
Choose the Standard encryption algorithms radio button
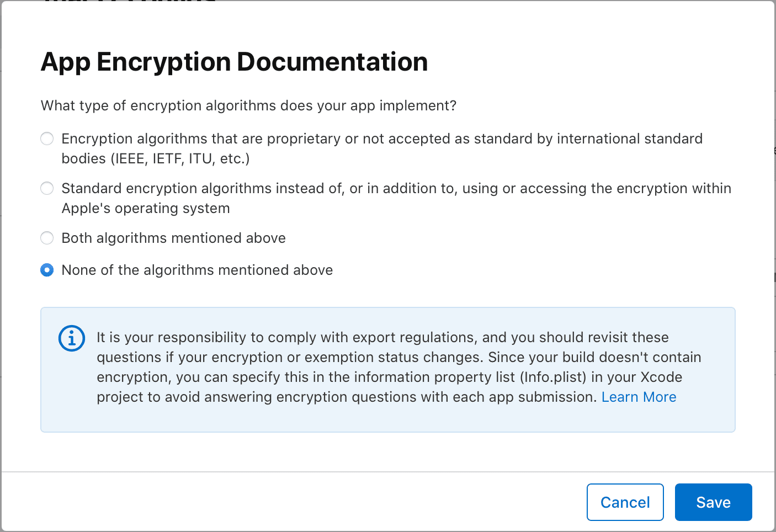[x=47, y=188]
